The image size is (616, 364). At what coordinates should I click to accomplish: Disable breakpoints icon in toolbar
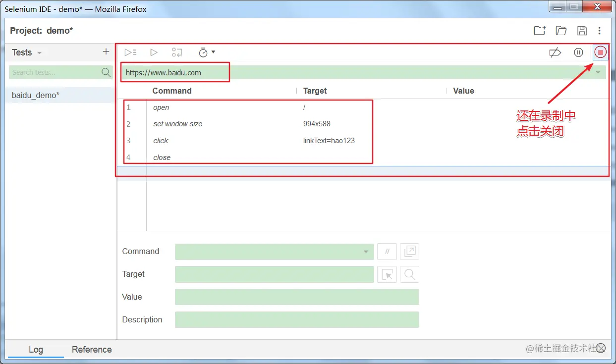click(555, 52)
